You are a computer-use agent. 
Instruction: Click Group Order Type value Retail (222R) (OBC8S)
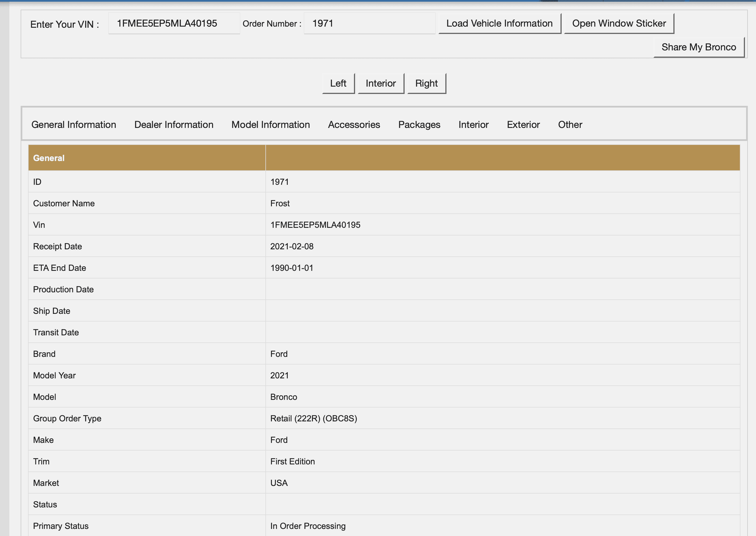coord(313,419)
